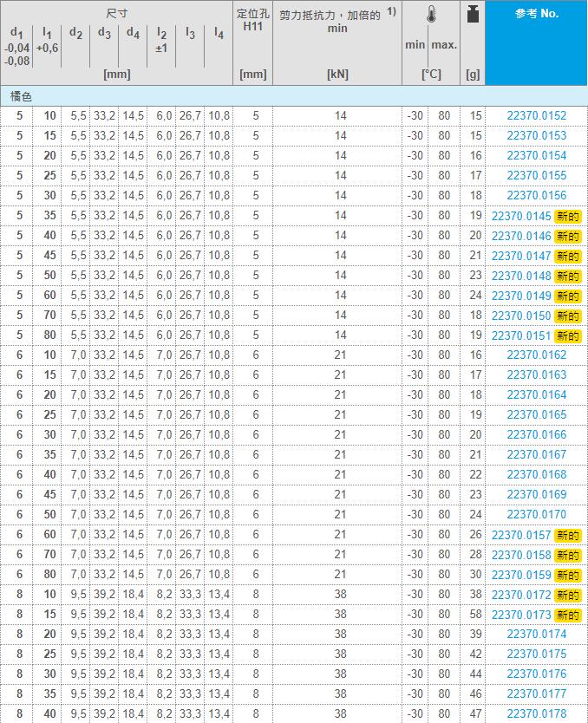588x723 pixels.
Task: Open part link 22370.0146
Action: 521,236
